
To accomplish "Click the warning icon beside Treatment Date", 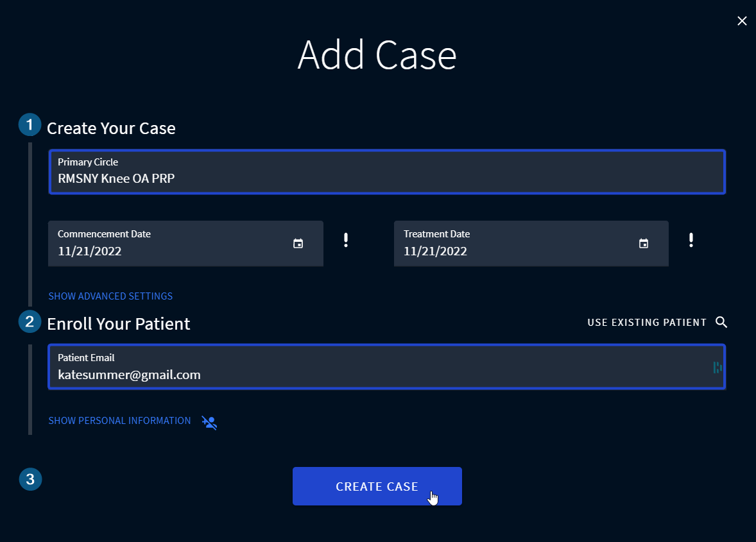I will [691, 240].
